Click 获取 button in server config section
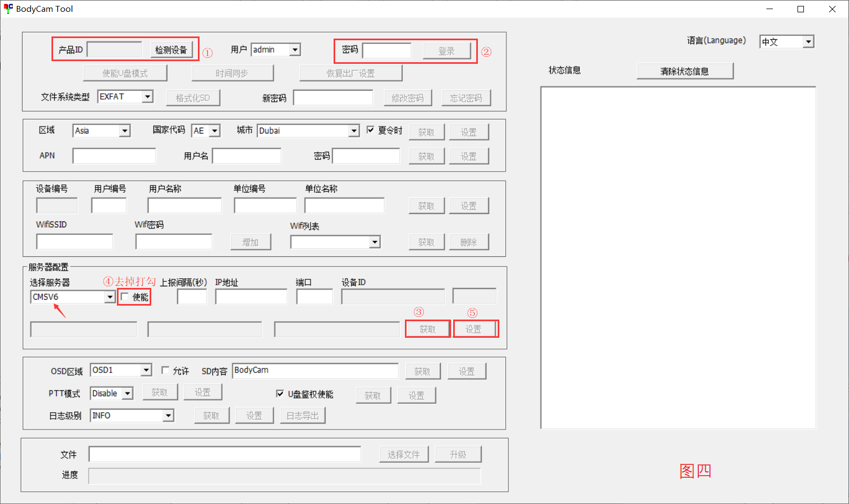The width and height of the screenshot is (849, 504). (x=427, y=329)
